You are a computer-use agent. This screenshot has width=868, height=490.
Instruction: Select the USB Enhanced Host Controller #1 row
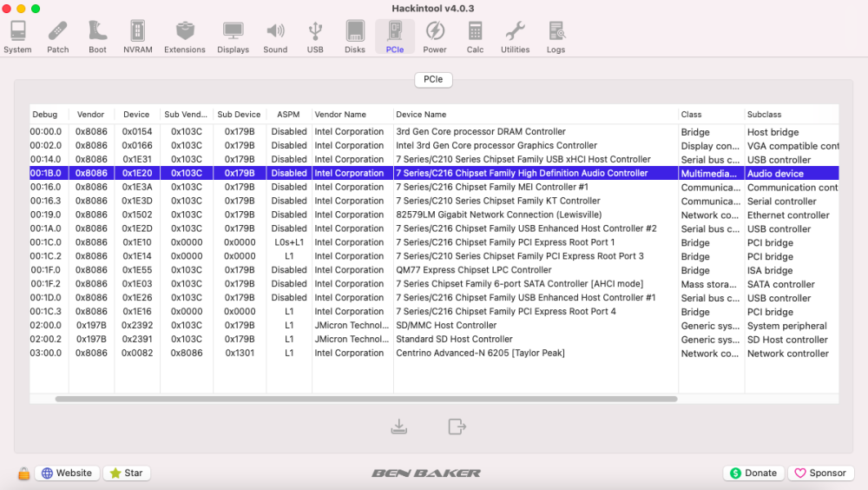434,298
